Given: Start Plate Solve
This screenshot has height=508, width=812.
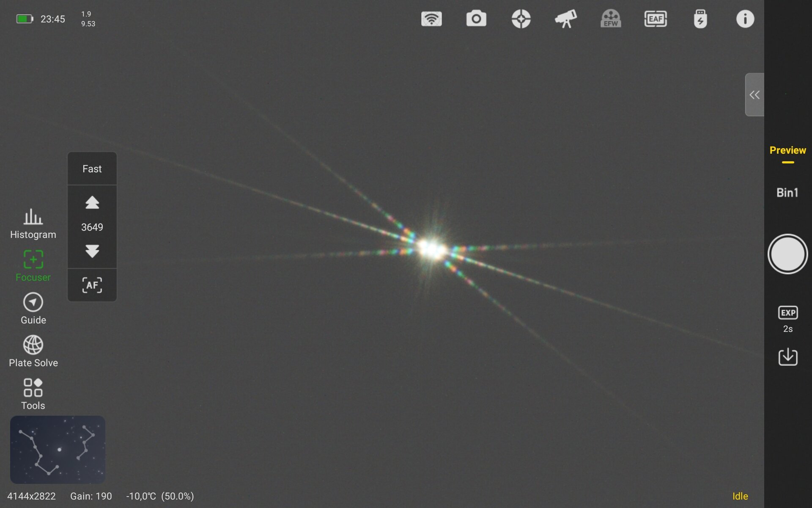Looking at the screenshot, I should [x=33, y=351].
